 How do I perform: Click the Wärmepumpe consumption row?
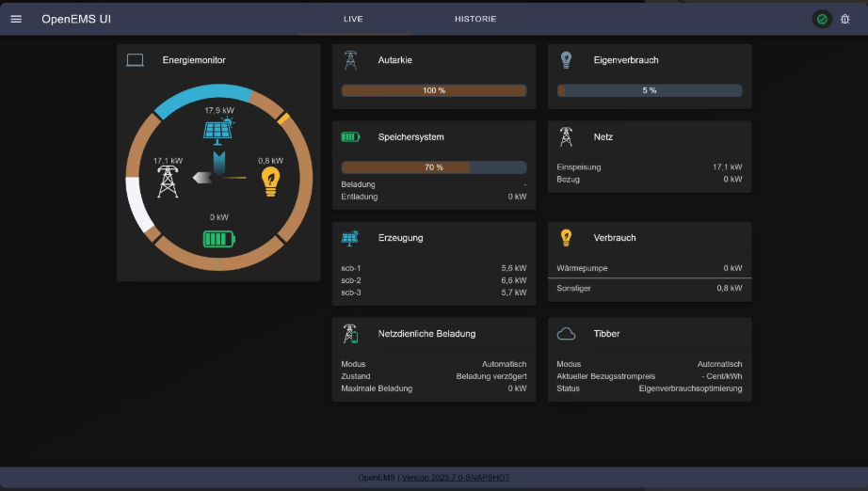[650, 268]
